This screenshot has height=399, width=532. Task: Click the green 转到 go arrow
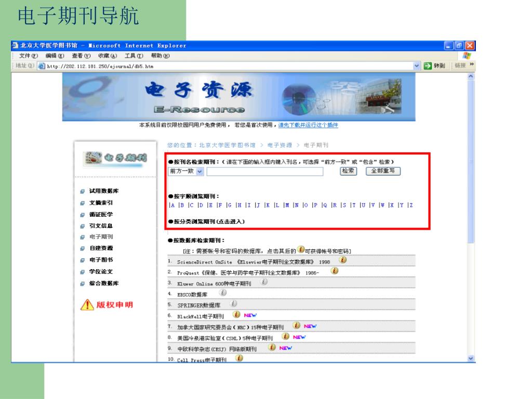pos(428,65)
